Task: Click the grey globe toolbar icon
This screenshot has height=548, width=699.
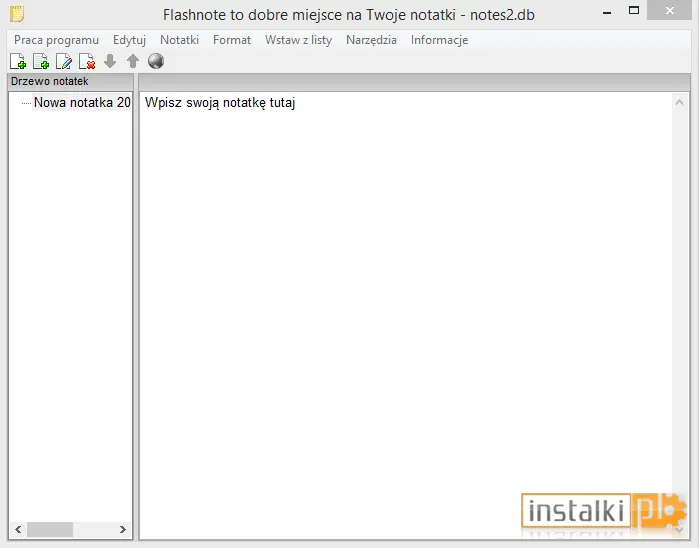Action: (156, 61)
